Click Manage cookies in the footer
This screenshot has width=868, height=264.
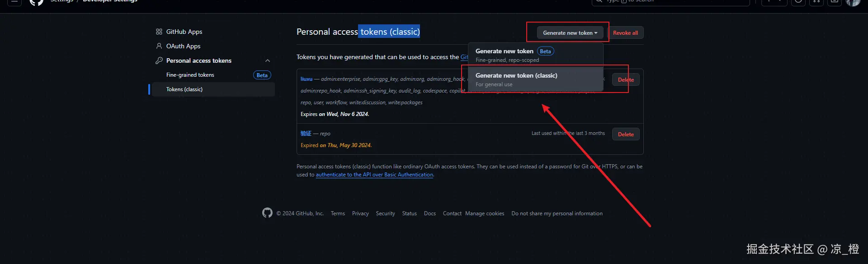[x=485, y=213]
